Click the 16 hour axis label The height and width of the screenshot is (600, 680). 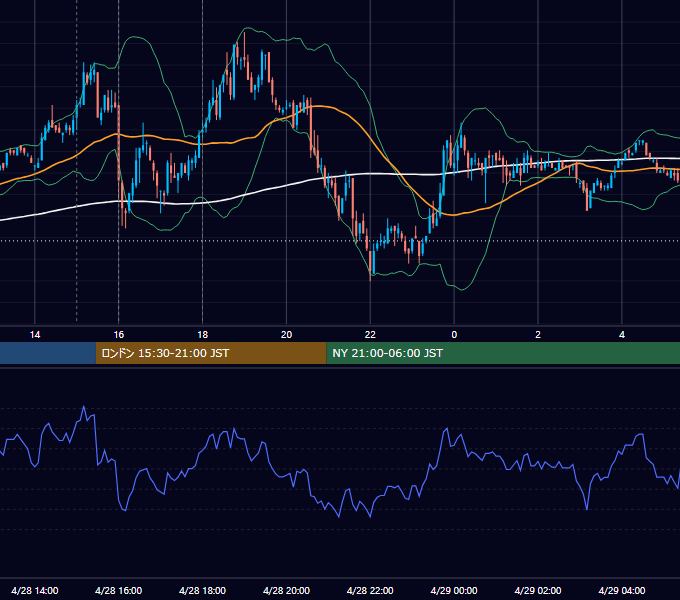(x=118, y=335)
